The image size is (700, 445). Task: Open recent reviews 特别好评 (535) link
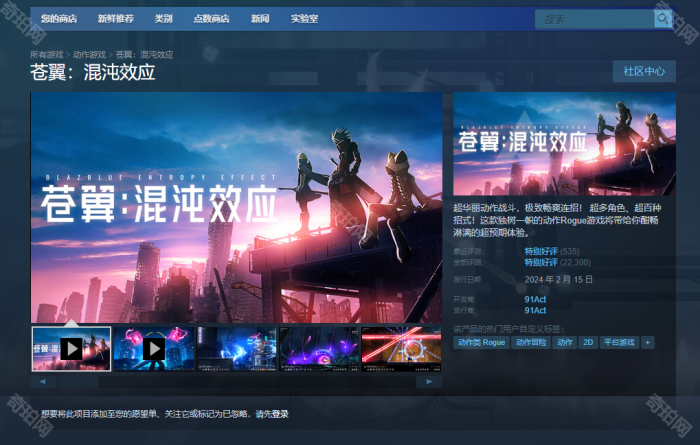click(x=552, y=251)
